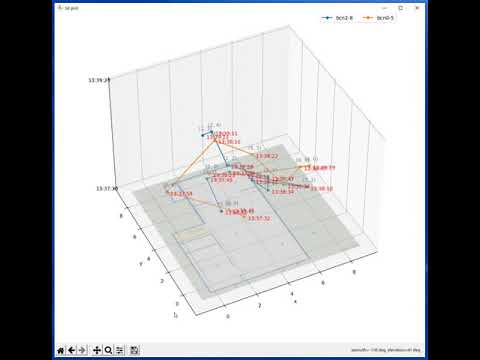Click tick label 8 on y axis
The width and height of the screenshot is (480, 360).
[x=121, y=216]
